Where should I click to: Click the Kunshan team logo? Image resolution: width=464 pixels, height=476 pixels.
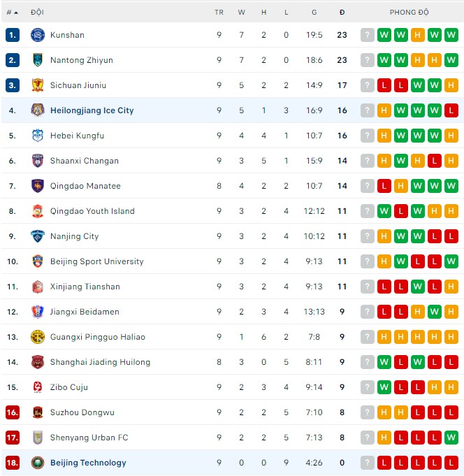(x=38, y=35)
